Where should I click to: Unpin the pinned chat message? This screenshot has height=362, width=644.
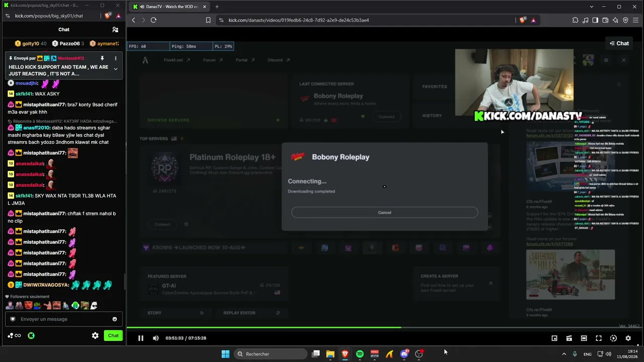click(102, 58)
